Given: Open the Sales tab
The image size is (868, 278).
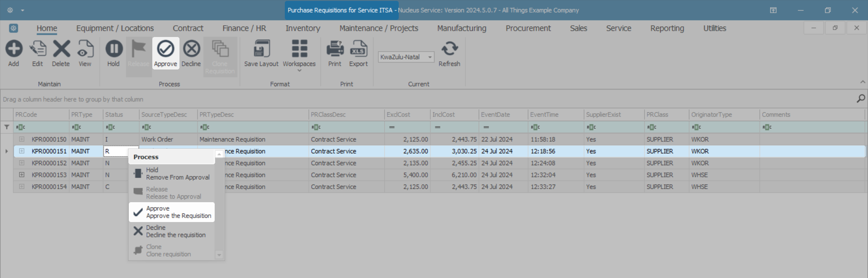Looking at the screenshot, I should [578, 28].
